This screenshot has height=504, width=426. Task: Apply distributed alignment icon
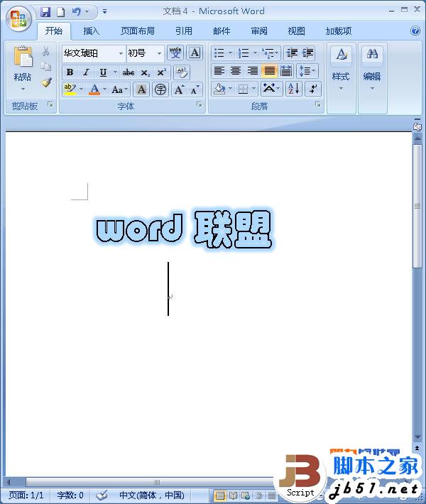(x=286, y=71)
